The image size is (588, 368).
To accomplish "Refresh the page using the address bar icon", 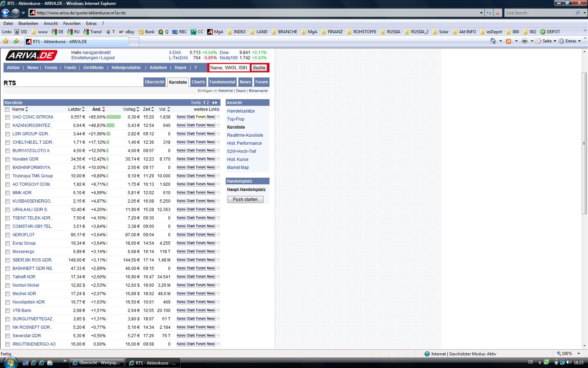I will point(489,13).
